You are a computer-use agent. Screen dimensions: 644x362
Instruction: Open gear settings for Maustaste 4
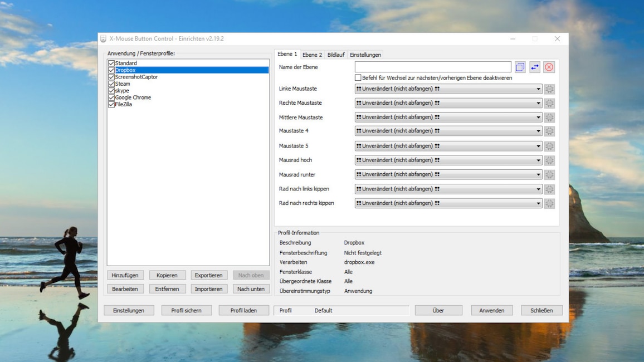pyautogui.click(x=549, y=131)
